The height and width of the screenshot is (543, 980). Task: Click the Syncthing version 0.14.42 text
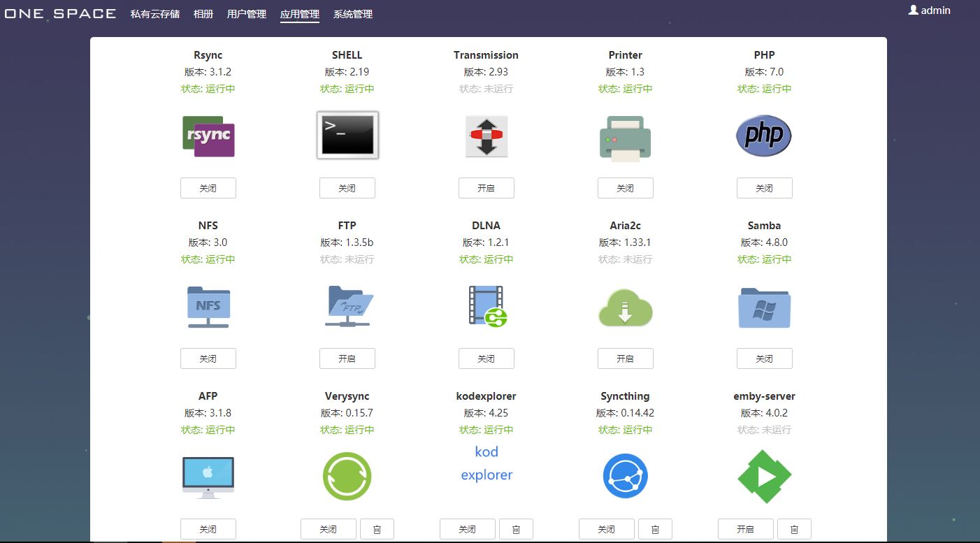[626, 413]
